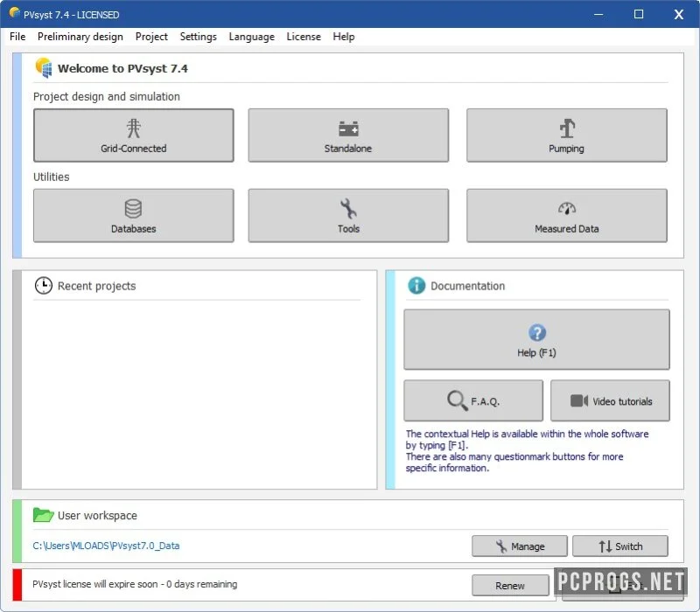Click the license expiry '0 days remaining' message
Screen dimensions: 700x612
click(x=135, y=584)
